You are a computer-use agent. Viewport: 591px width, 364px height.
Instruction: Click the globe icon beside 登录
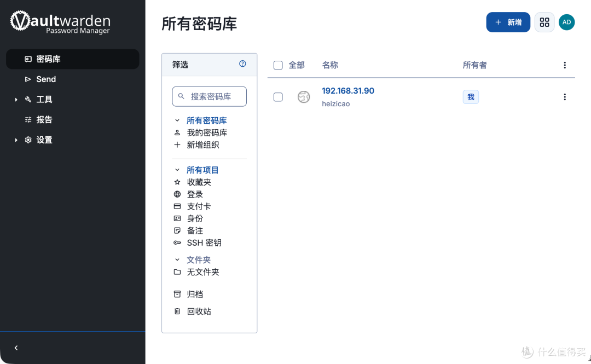click(177, 194)
